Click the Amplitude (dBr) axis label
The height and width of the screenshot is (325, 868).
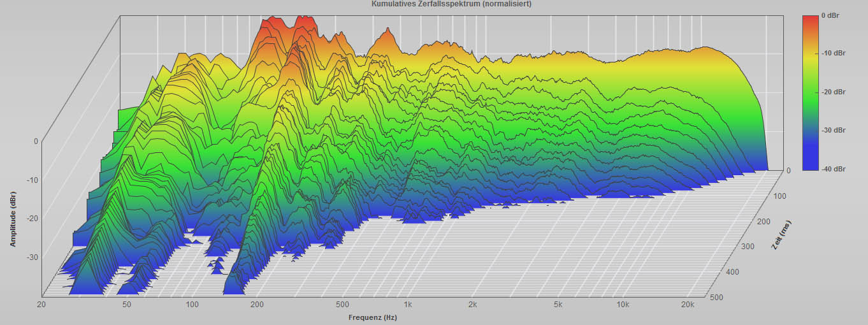tap(13, 218)
